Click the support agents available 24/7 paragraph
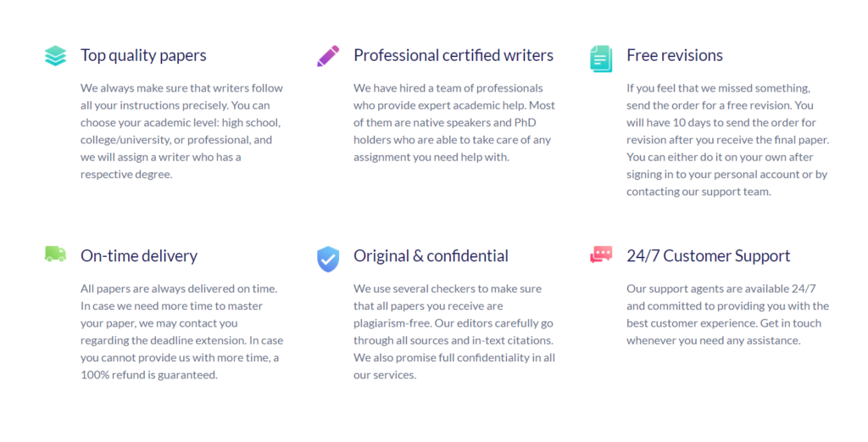Image resolution: width=868 pixels, height=442 pixels. click(727, 315)
